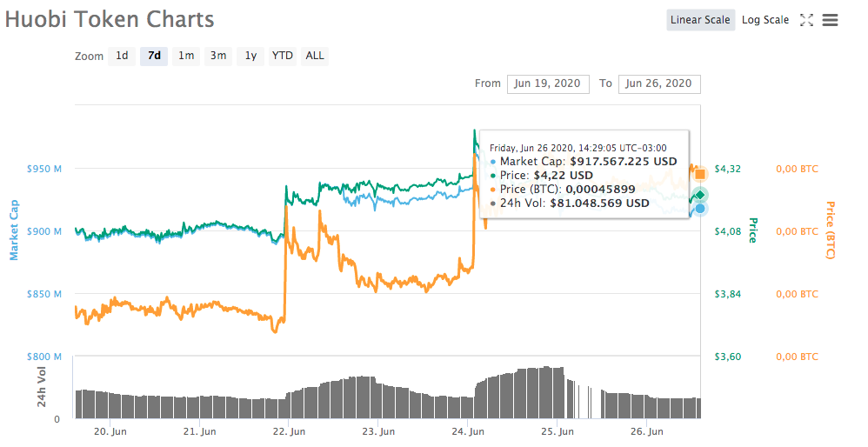Viewport: 868px width, 447px height.
Task: Click the 22. Jun date label
Action: point(289,431)
